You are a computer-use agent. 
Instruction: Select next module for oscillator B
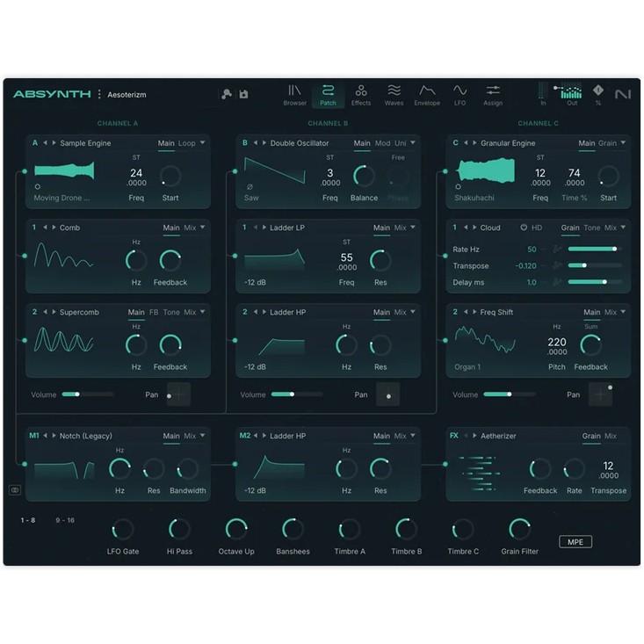coord(264,143)
